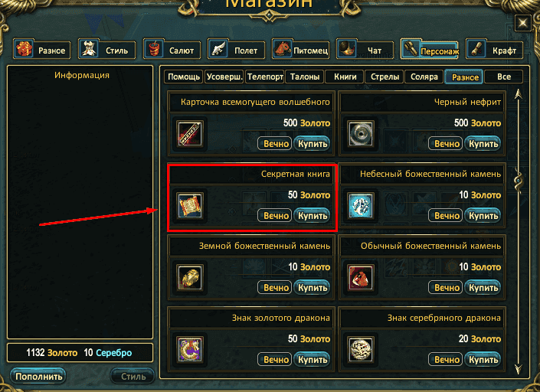Click the scrollbar down arrow

[518, 369]
